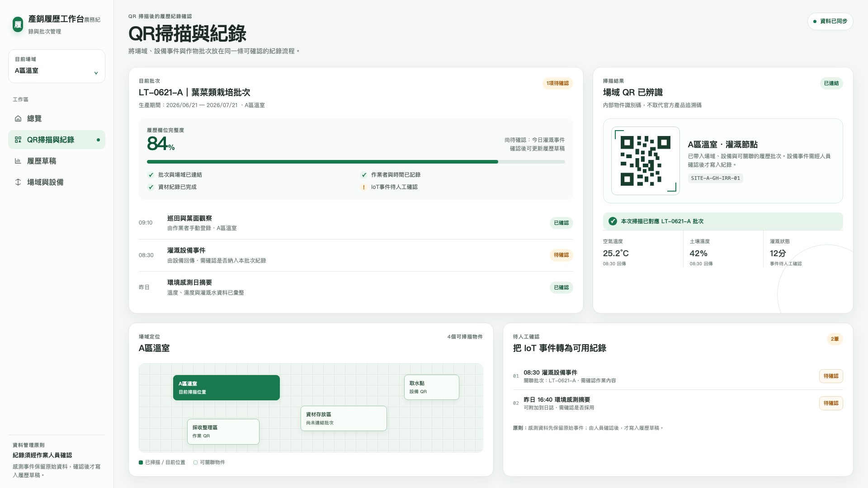The height and width of the screenshot is (488, 868).
Task: Click the A區溫室 · 灌溉節點 title
Action: pyautogui.click(x=722, y=145)
